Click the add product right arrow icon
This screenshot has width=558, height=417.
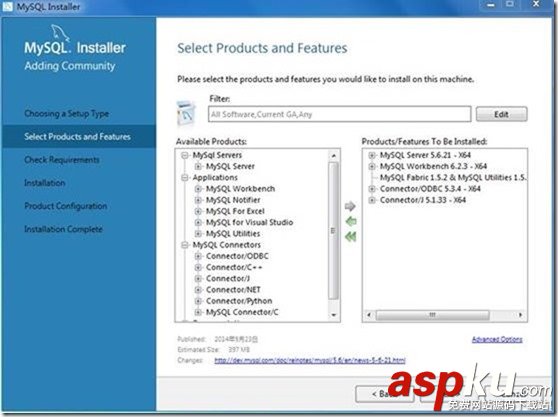(350, 206)
